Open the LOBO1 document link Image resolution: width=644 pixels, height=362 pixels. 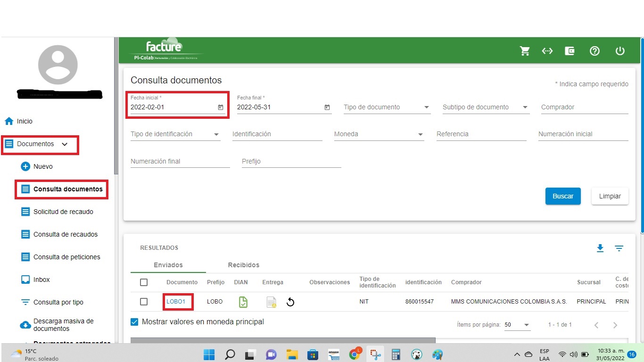[x=176, y=302]
